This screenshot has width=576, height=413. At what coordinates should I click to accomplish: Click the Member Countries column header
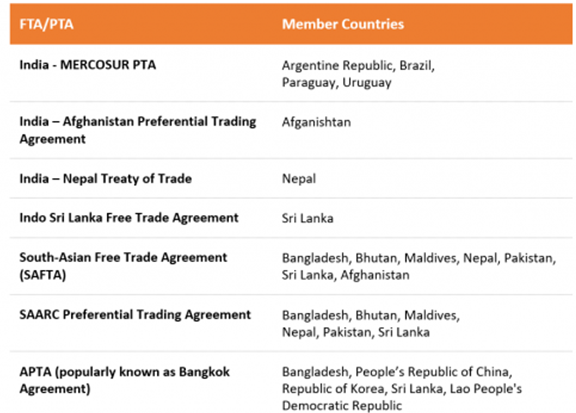(x=343, y=24)
